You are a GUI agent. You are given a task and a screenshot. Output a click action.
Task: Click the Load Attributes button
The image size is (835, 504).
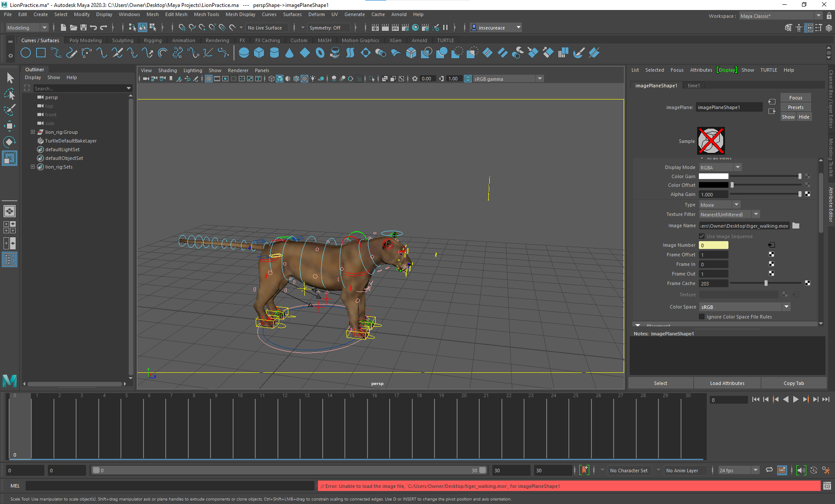pos(727,383)
